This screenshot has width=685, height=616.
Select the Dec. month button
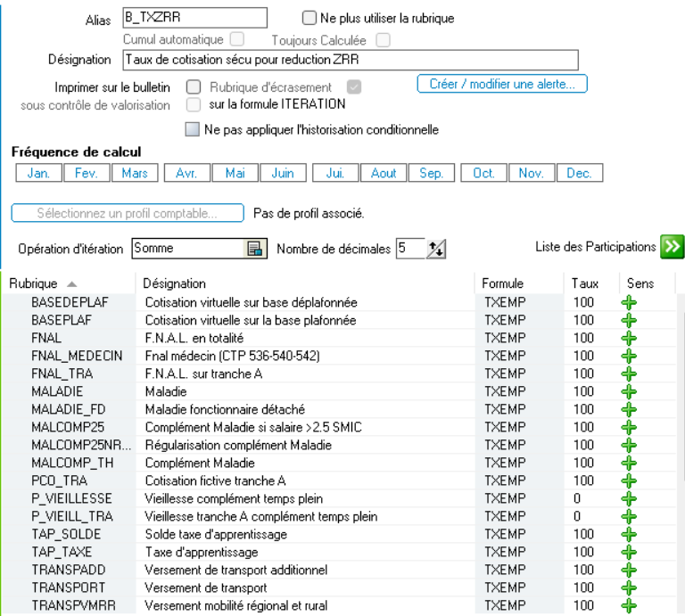point(579,174)
